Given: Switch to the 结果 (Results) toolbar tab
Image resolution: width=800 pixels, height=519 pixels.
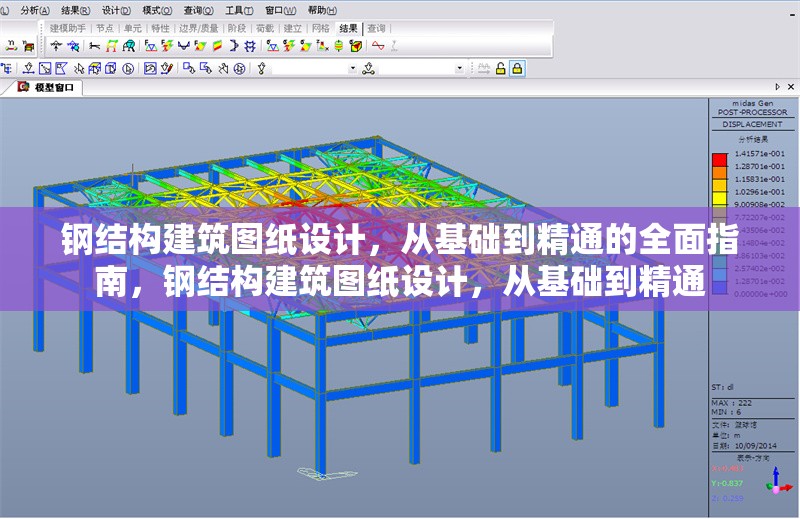Looking at the screenshot, I should [x=348, y=28].
